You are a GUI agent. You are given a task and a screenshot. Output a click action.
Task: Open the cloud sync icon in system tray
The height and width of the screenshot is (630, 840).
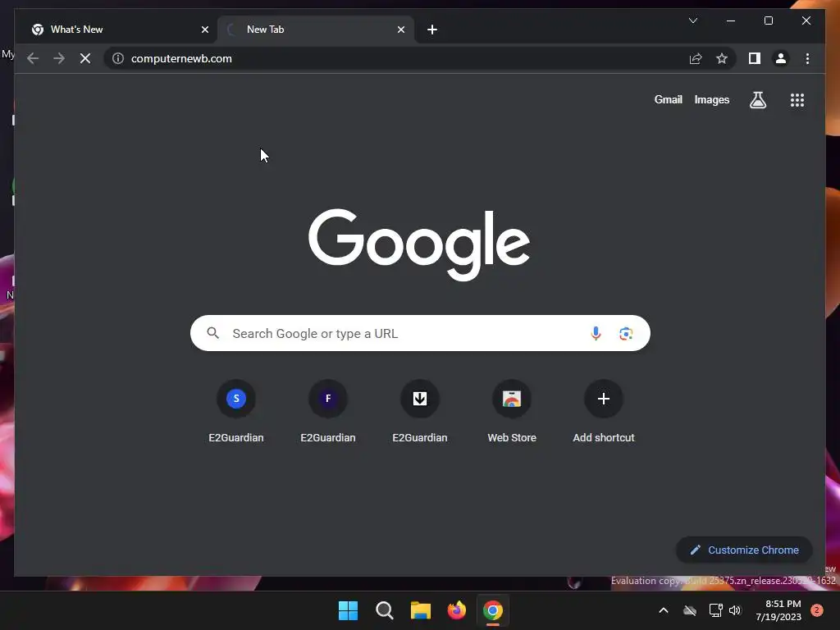point(690,610)
